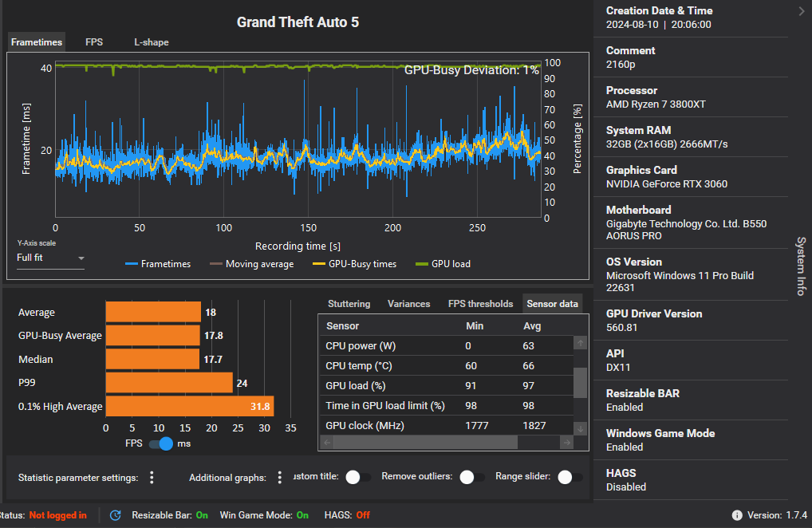Collapse the System Info panel chevron

pos(802,11)
